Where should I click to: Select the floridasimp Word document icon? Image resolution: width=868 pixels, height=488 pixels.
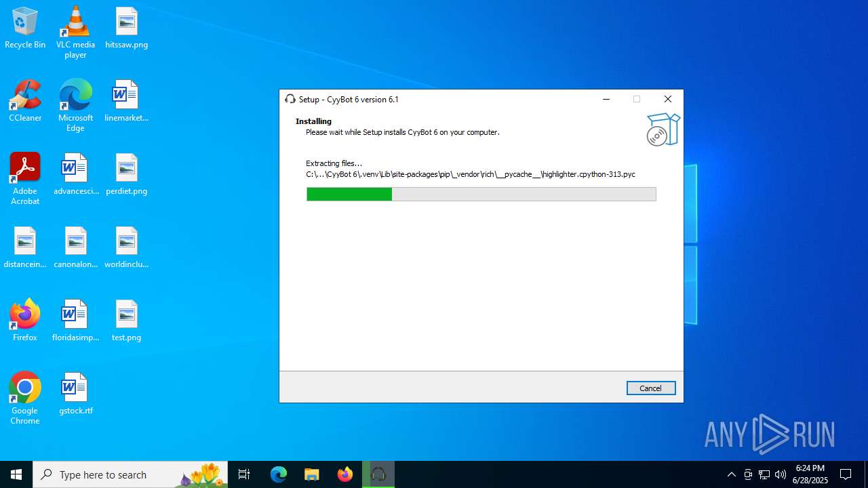[x=75, y=321]
